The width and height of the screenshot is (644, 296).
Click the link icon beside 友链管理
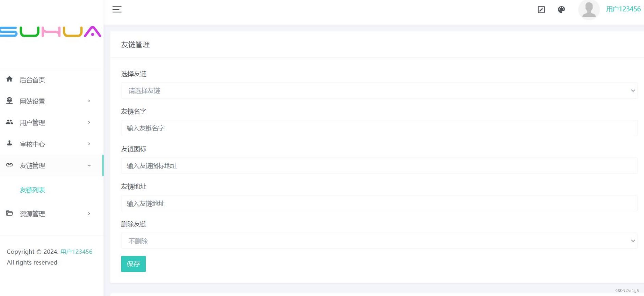(x=10, y=165)
